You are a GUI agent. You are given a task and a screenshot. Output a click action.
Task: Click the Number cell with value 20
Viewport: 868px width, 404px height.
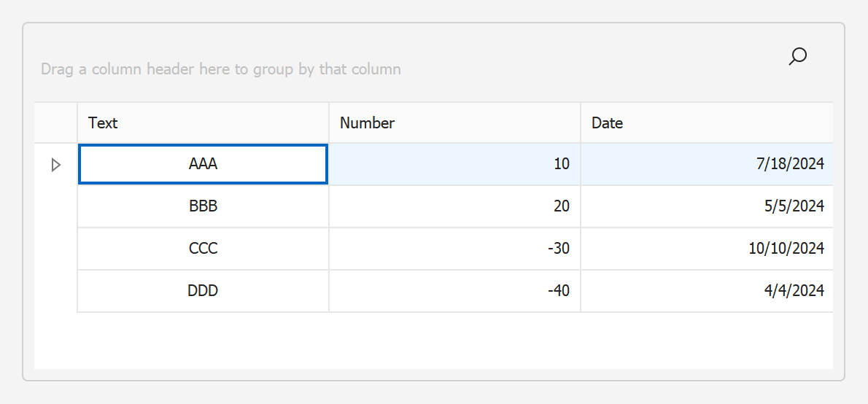[x=454, y=206]
